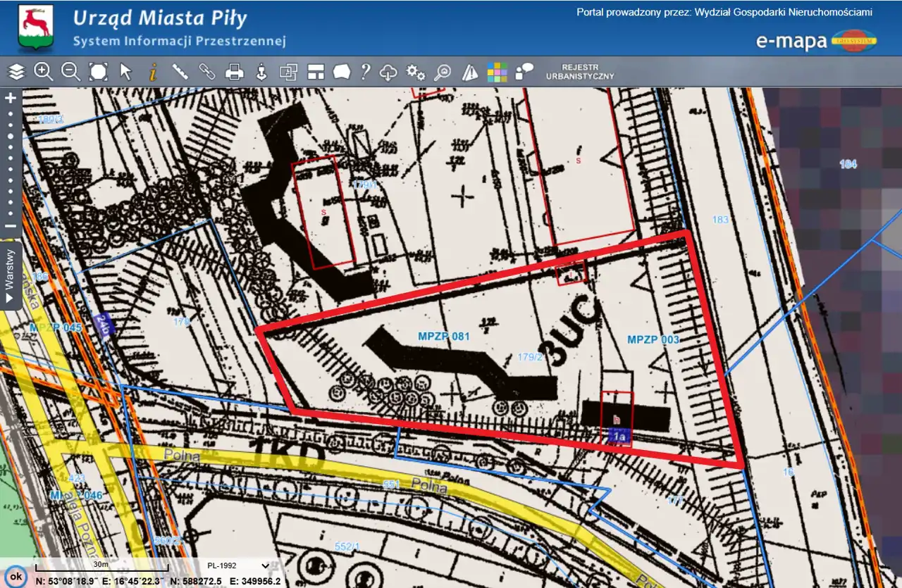
Task: Select the arrow pointer tool
Action: [x=125, y=72]
